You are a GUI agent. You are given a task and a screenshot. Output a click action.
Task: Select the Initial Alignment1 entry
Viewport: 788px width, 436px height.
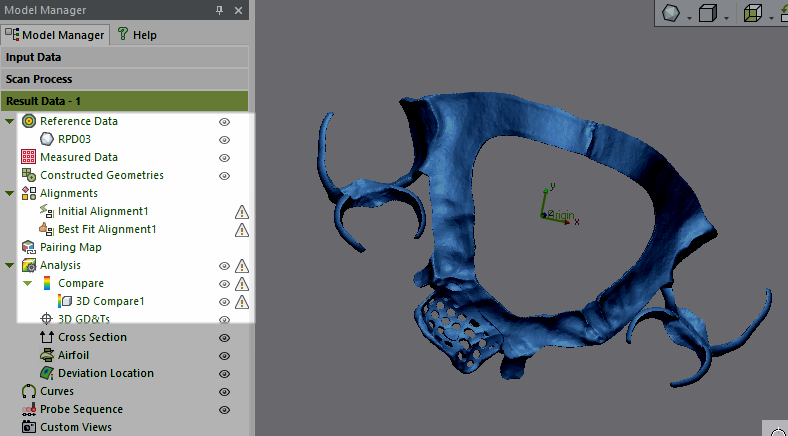(103, 211)
